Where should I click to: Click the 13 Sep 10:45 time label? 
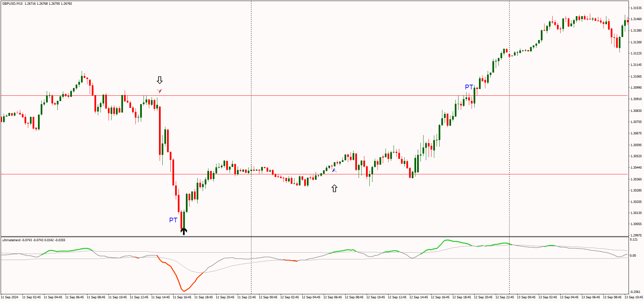pos(634,297)
